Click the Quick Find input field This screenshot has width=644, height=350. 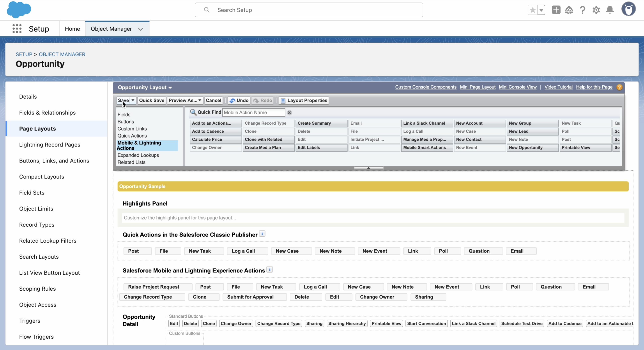pyautogui.click(x=253, y=113)
